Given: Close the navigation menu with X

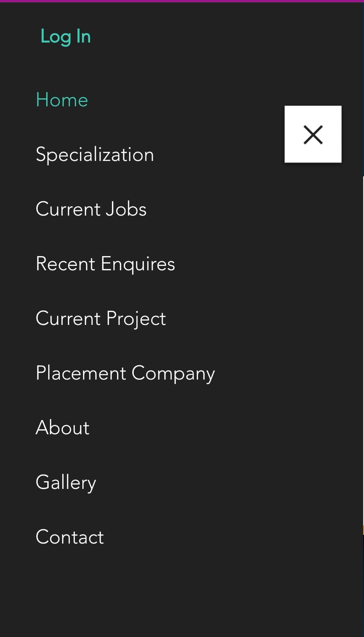Looking at the screenshot, I should (313, 134).
